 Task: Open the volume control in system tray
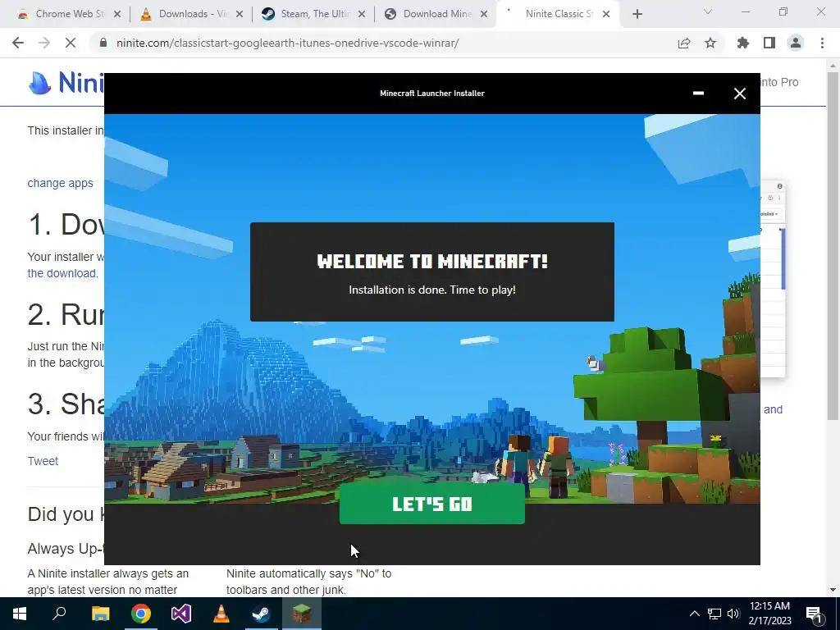click(x=733, y=614)
